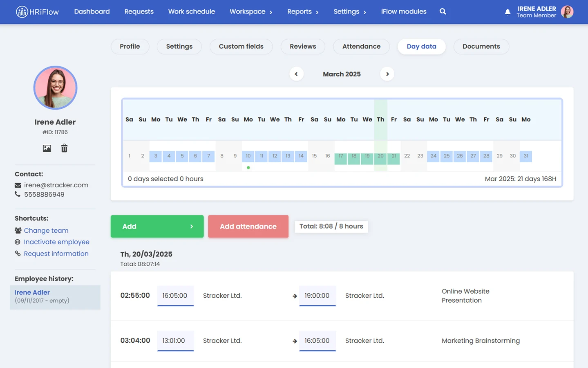Viewport: 588px width, 368px height.
Task: Open the Change team shortcut
Action: click(46, 231)
